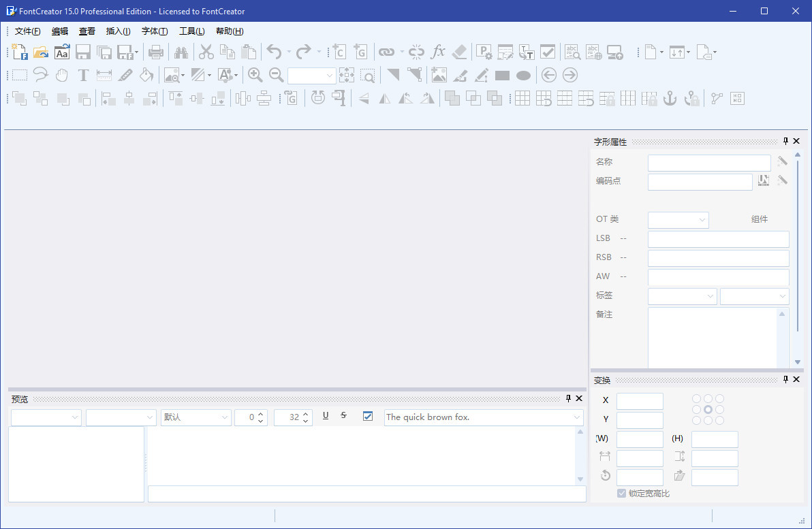The width and height of the screenshot is (812, 529).
Task: Click the anchor icon in toolbar
Action: pyautogui.click(x=670, y=98)
